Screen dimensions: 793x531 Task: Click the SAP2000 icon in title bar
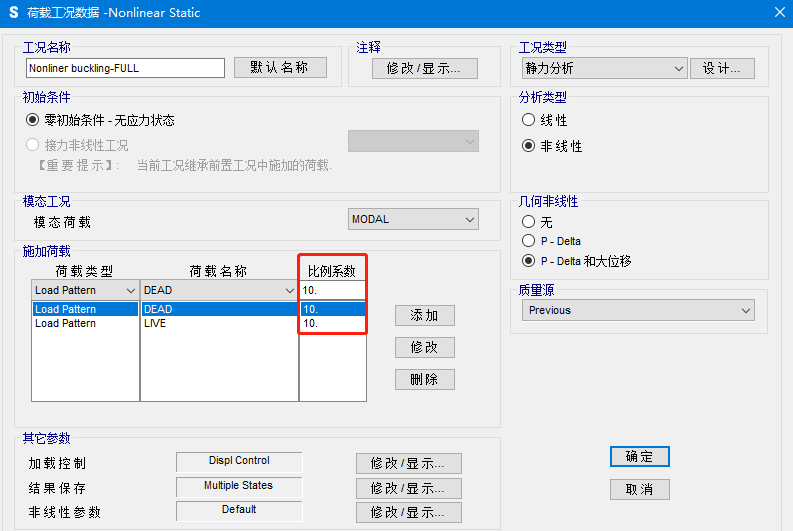coord(13,13)
